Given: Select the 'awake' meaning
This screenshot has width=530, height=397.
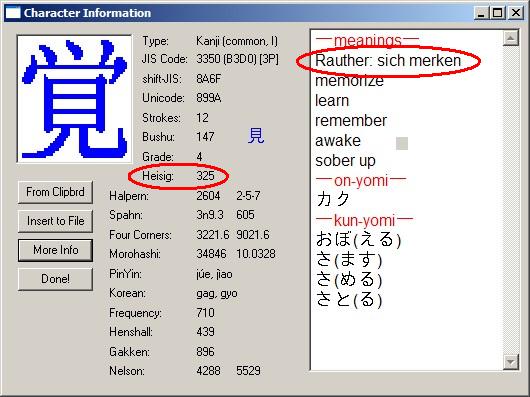Looking at the screenshot, I should tap(338, 141).
